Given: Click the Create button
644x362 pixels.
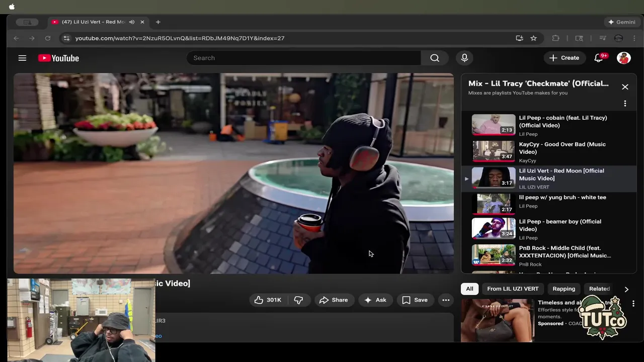Looking at the screenshot, I should point(564,58).
